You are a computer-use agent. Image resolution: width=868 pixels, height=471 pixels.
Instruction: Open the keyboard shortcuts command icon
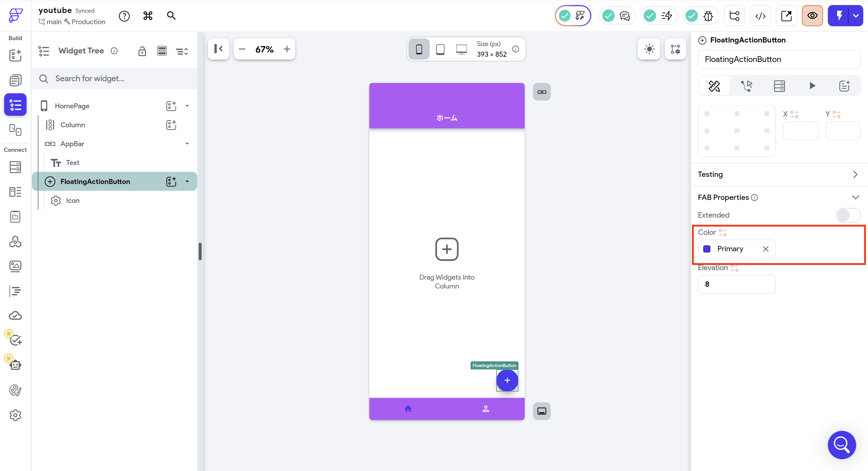click(148, 16)
